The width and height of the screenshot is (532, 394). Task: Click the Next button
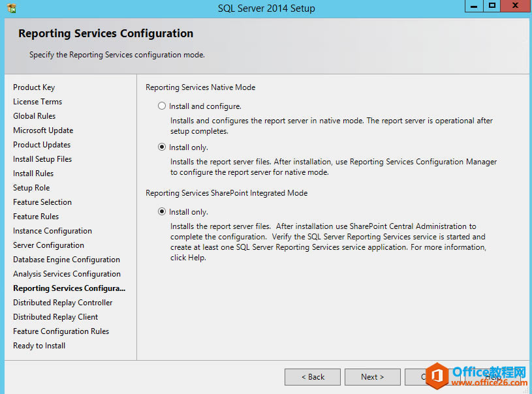click(x=372, y=376)
